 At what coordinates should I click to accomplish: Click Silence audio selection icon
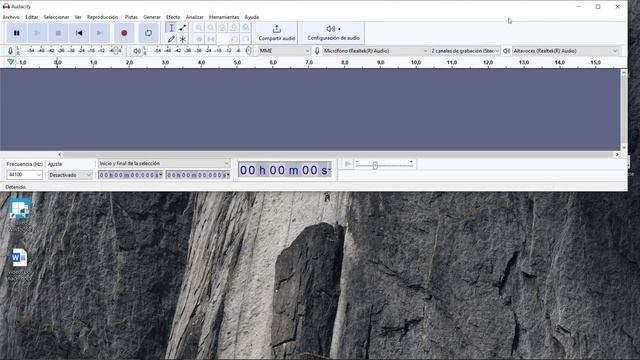pos(211,39)
